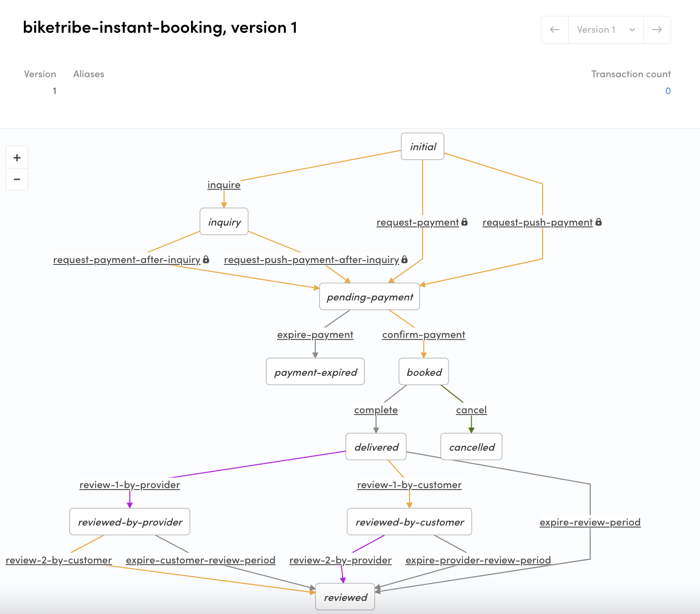Click the lock icon on request-payment
Viewport: 700px width, 614px height.
[464, 222]
